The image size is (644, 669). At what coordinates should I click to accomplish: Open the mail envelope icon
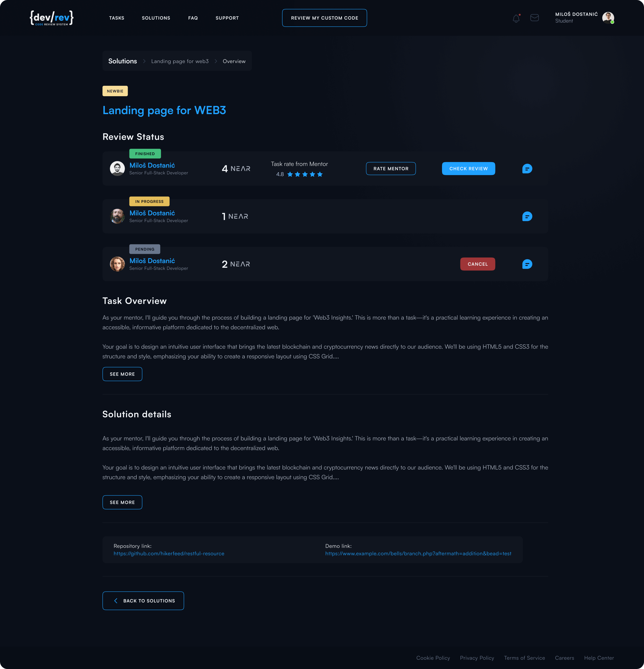tap(534, 18)
